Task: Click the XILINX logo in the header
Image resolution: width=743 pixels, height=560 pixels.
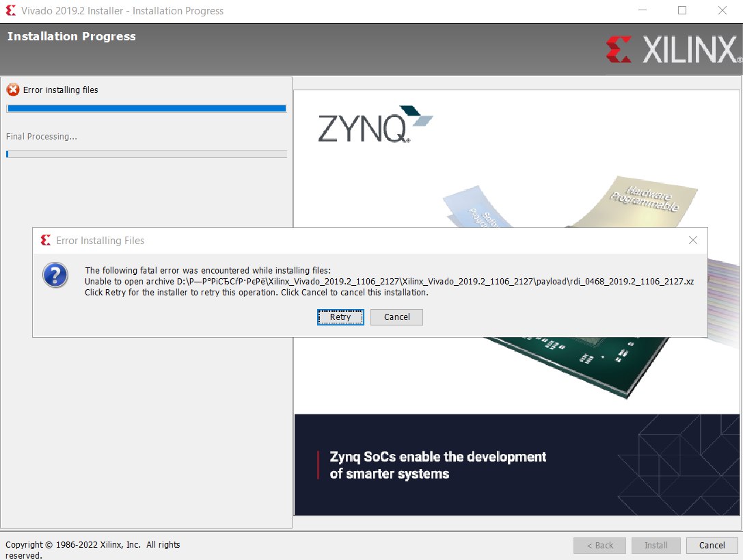Action: point(673,50)
